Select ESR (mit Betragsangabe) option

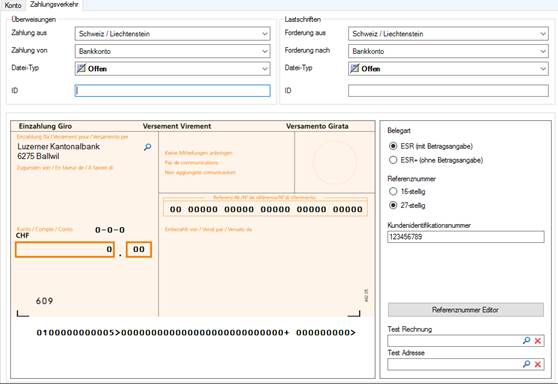click(x=393, y=146)
